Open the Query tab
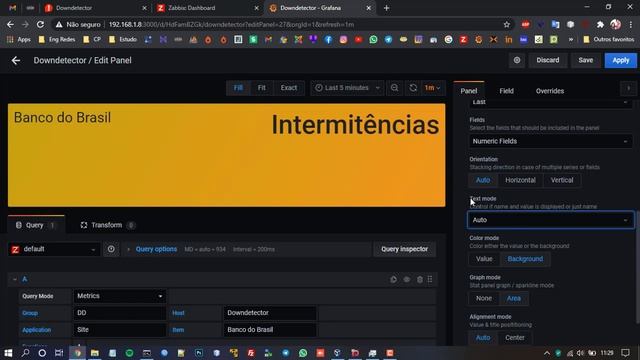Screen dimensions: 640x360 click(36, 225)
